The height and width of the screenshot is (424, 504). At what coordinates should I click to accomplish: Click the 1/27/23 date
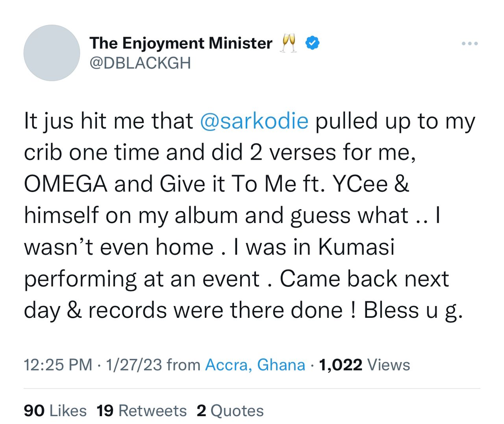point(134,365)
